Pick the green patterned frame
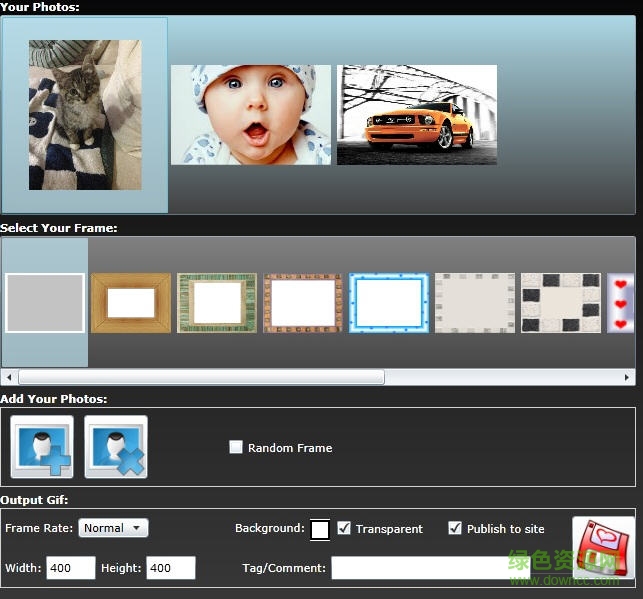The width and height of the screenshot is (643, 599). point(217,302)
